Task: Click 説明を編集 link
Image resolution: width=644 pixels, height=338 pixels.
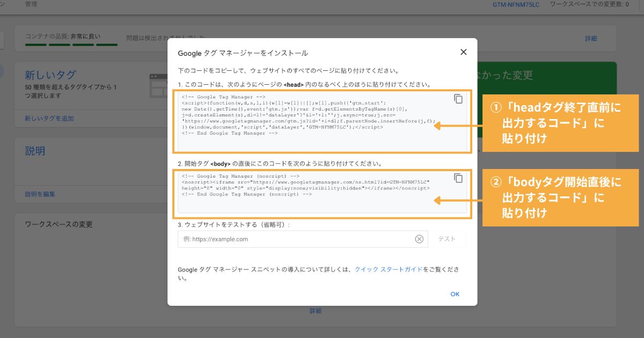Action: [x=40, y=194]
